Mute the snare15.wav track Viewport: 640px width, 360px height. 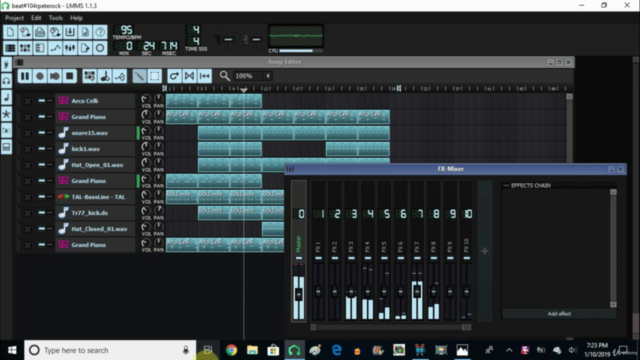(x=42, y=133)
